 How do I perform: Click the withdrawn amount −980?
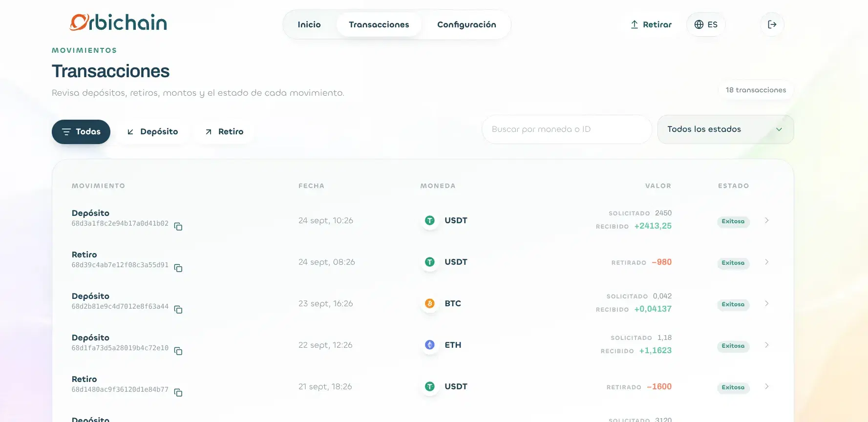click(x=661, y=262)
